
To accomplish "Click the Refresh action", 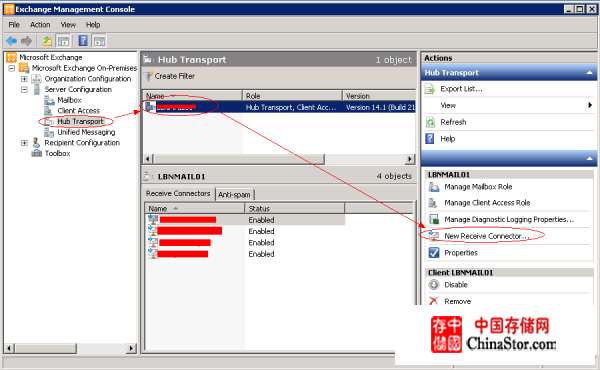I will pos(453,122).
